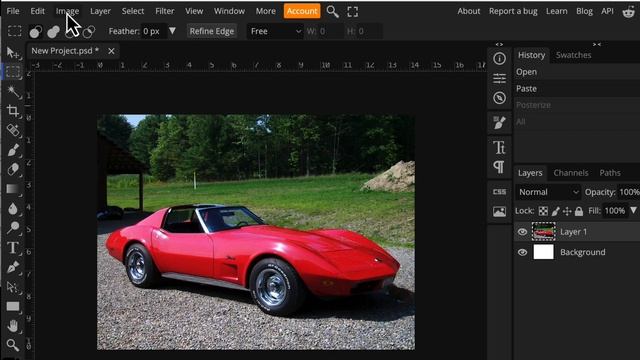Open the Window menu
Image resolution: width=640 pixels, height=360 pixels.
coord(229,11)
